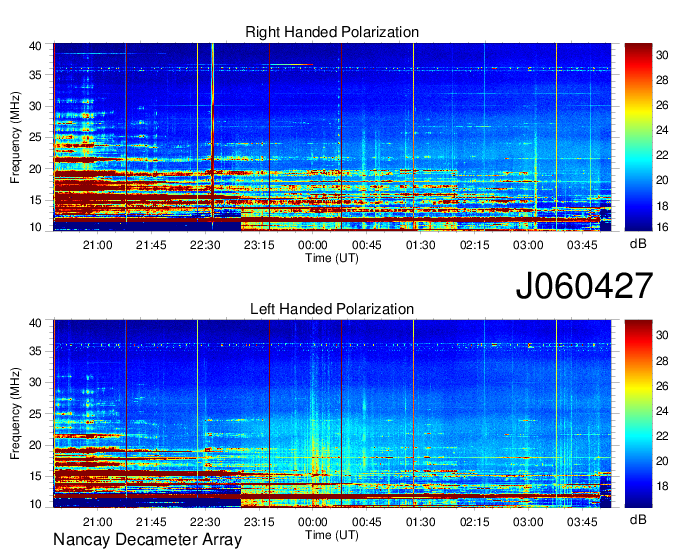Click the 02:15 tick on the top plot

coord(474,245)
